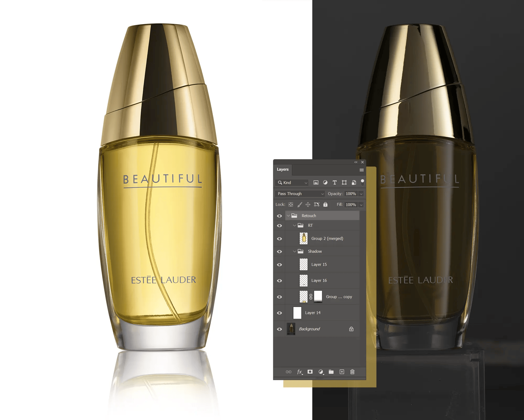Click the 'Fill:' label
This screenshot has width=524, height=420.
pos(340,204)
